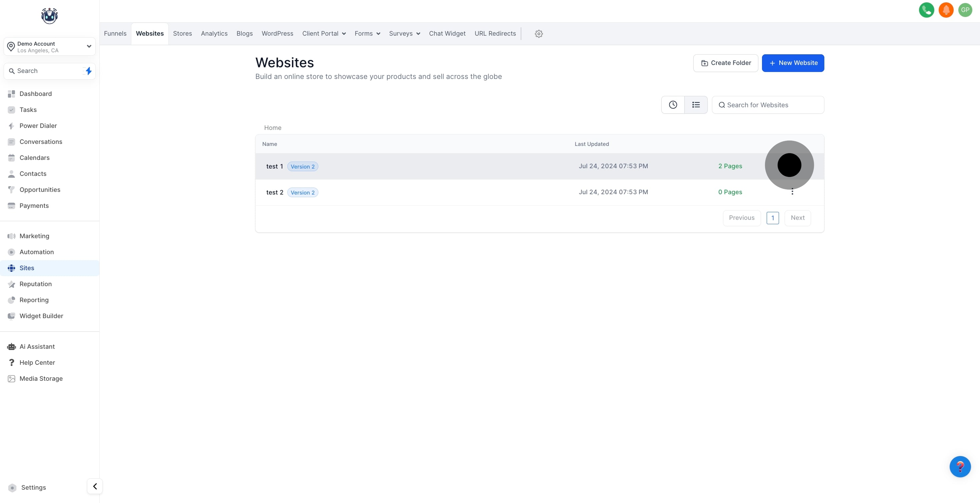Expand the Client Portal dropdown
980x503 pixels.
point(324,34)
